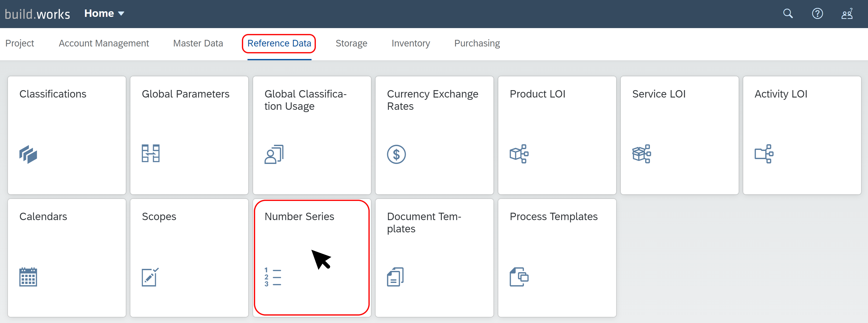
Task: Click the Currency Exchange Rates dollar icon
Action: (396, 154)
